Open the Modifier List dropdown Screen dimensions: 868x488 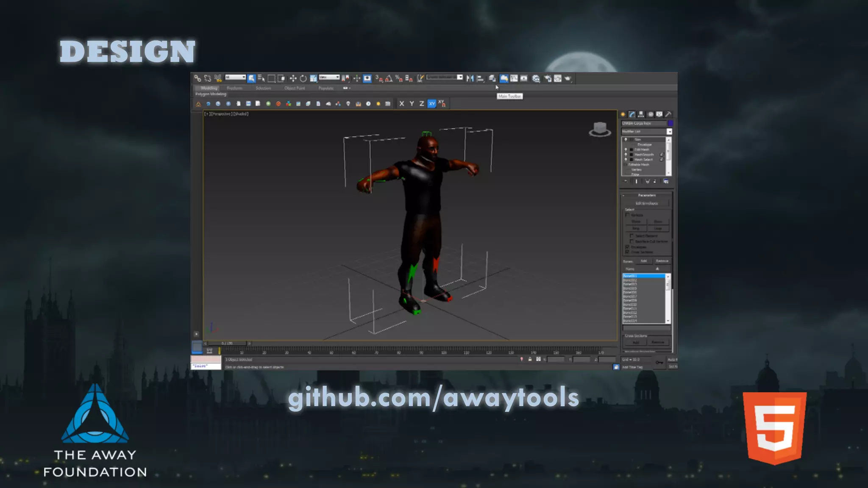coord(646,132)
